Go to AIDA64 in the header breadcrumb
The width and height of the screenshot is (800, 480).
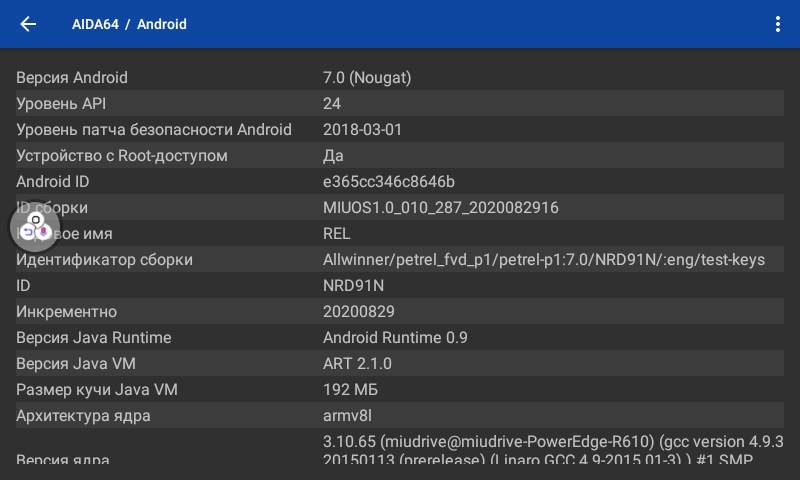[x=94, y=24]
